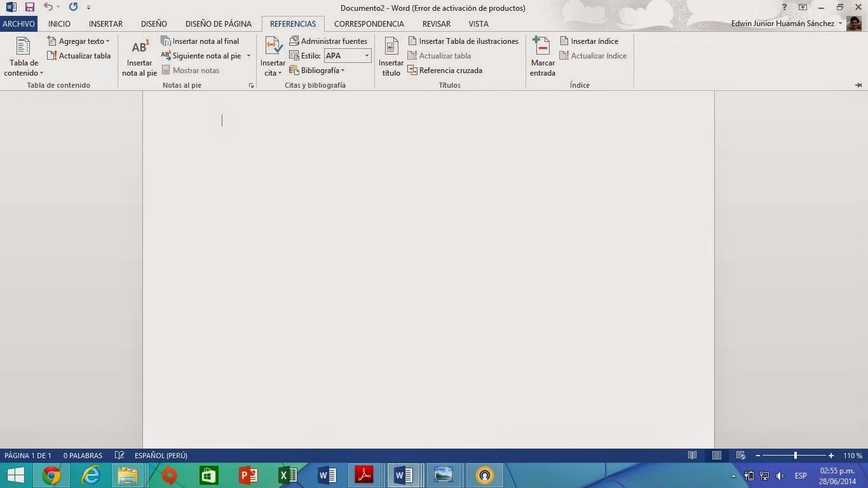Open the Estilo dropdown showing APA
Viewport: 868px width, 488px height.
[367, 55]
